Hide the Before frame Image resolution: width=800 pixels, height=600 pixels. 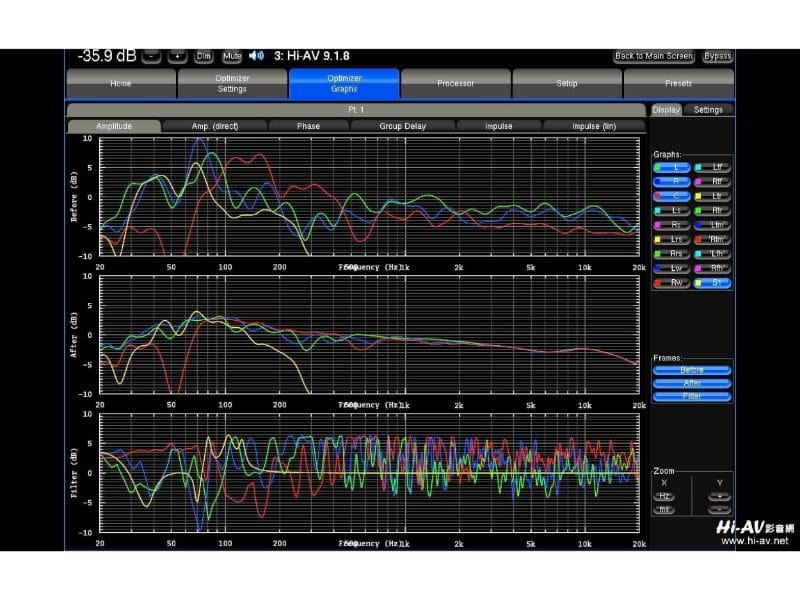tap(692, 370)
